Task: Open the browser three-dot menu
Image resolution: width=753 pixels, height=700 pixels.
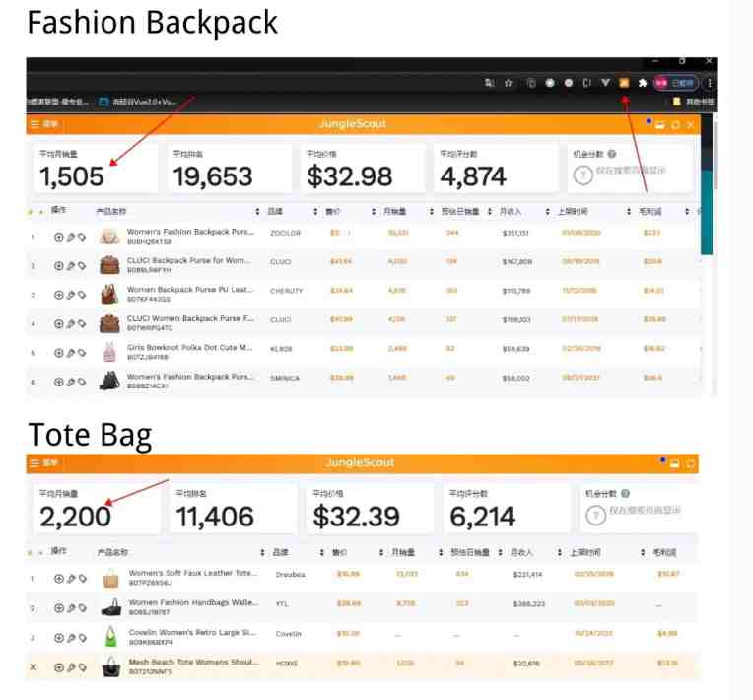Action: (710, 83)
